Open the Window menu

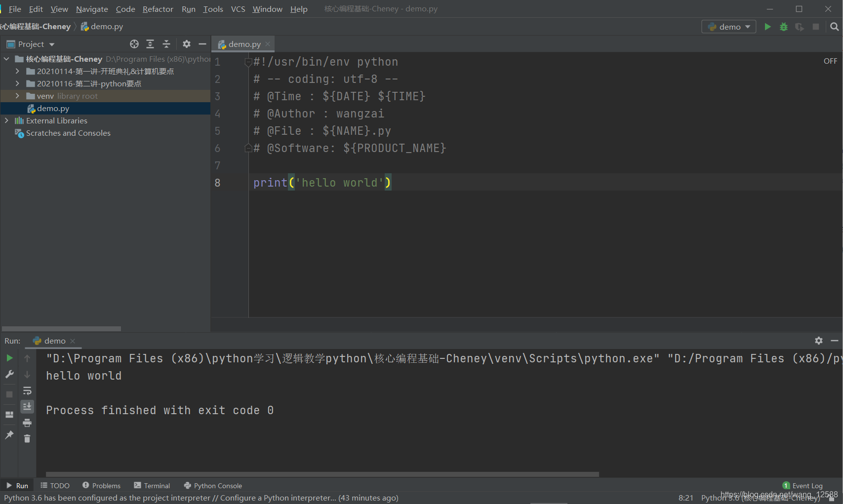(267, 9)
